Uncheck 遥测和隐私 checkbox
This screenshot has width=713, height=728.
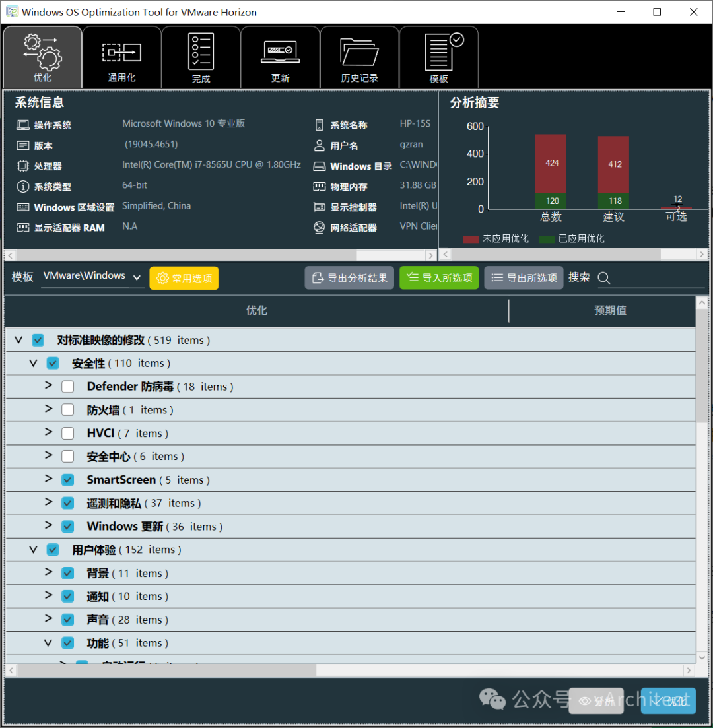tap(68, 503)
